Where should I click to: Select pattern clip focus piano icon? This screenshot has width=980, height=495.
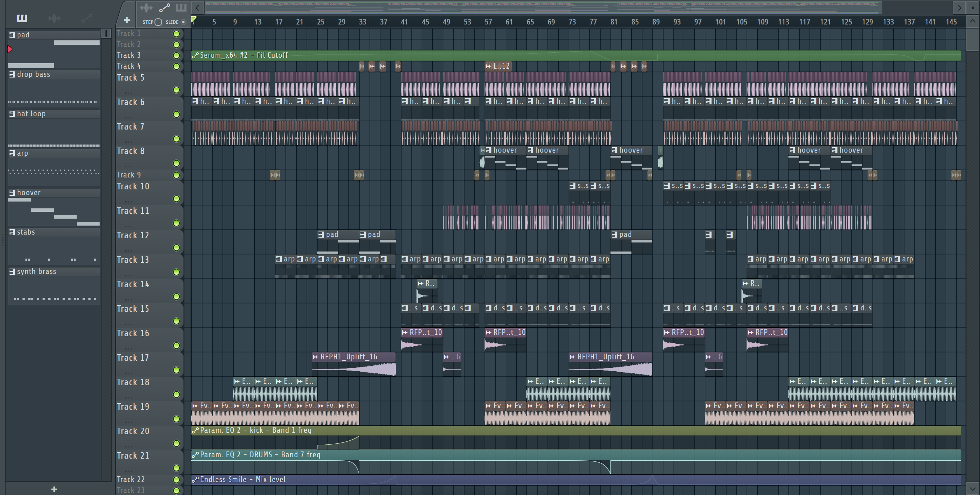[x=181, y=7]
